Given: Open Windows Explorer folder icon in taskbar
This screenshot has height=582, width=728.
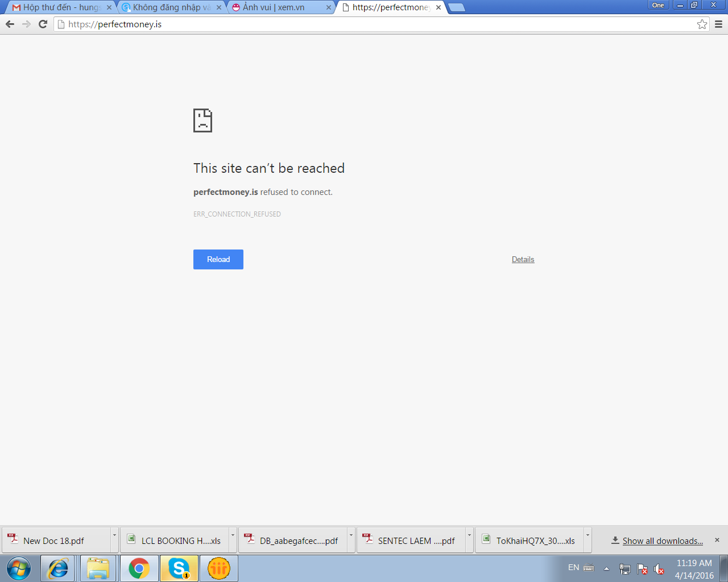Looking at the screenshot, I should coord(98,568).
